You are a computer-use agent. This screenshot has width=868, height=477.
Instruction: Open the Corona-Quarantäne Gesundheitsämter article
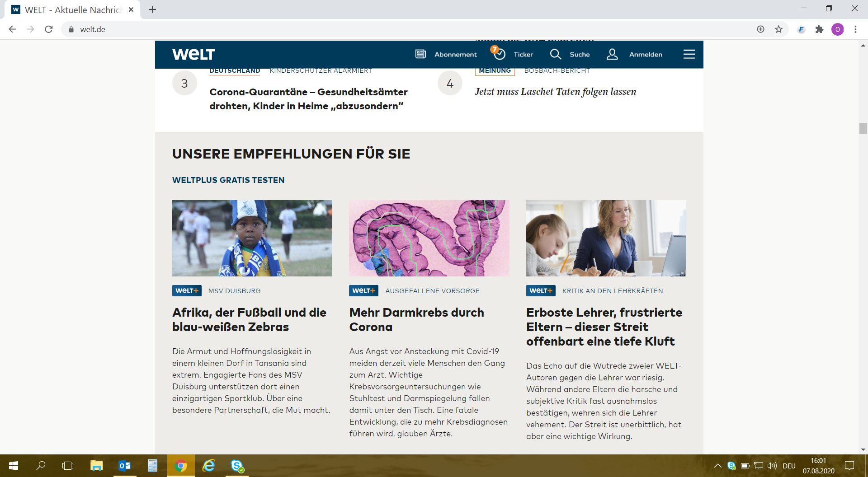click(308, 99)
